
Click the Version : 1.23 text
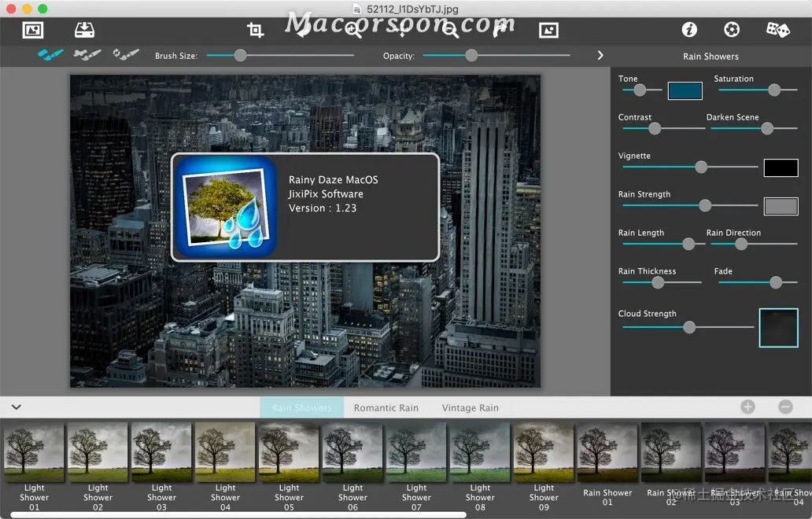pyautogui.click(x=323, y=208)
